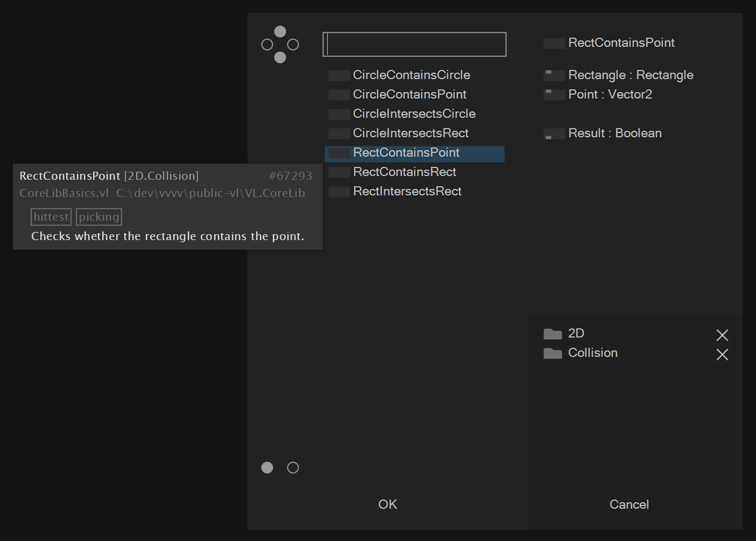
Task: Focus the node search text field
Action: coord(414,45)
